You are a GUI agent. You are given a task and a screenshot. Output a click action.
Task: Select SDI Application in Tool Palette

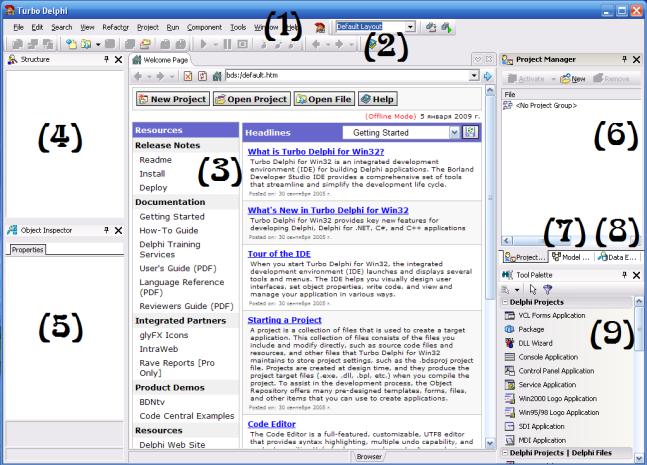click(541, 426)
